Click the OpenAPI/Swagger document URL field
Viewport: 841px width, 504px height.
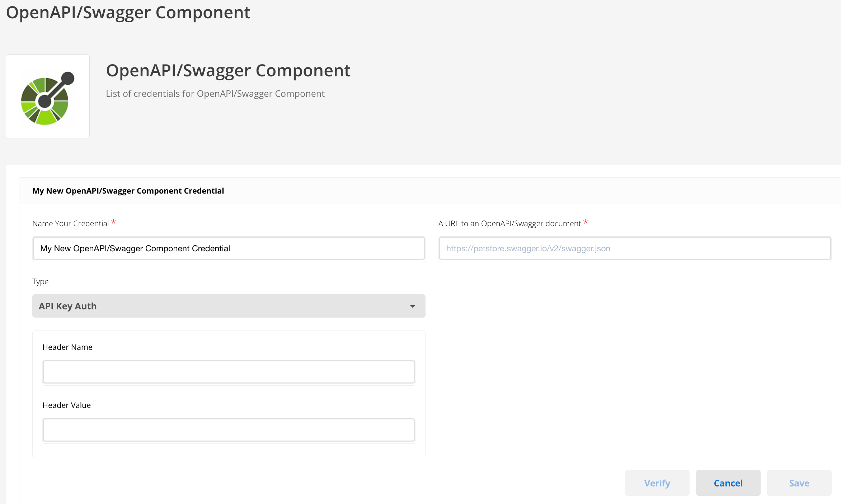click(x=635, y=248)
